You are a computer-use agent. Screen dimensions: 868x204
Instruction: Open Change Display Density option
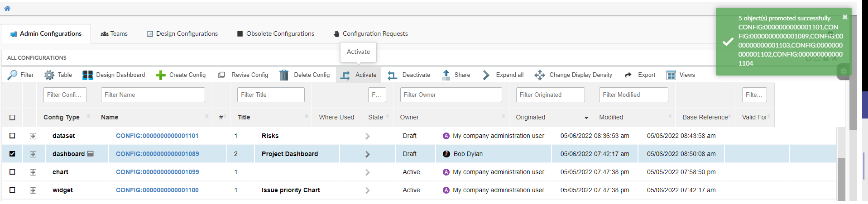click(x=539, y=75)
